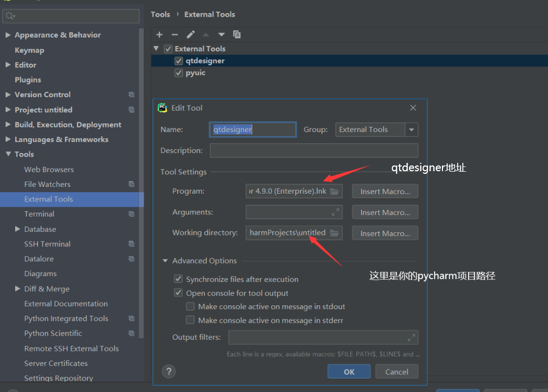The width and height of the screenshot is (548, 392).
Task: Move tool up with up arrow icon
Action: 206,34
